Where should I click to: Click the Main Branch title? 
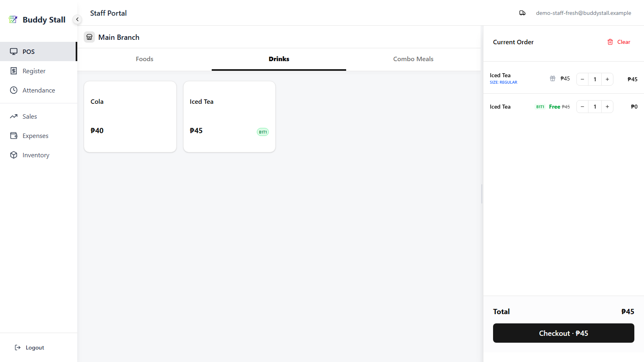(x=119, y=37)
